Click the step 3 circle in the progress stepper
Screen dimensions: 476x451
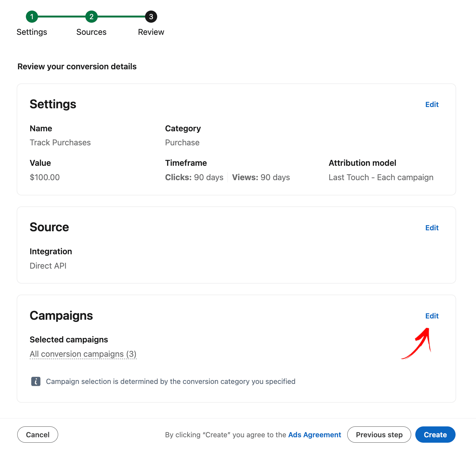(151, 17)
